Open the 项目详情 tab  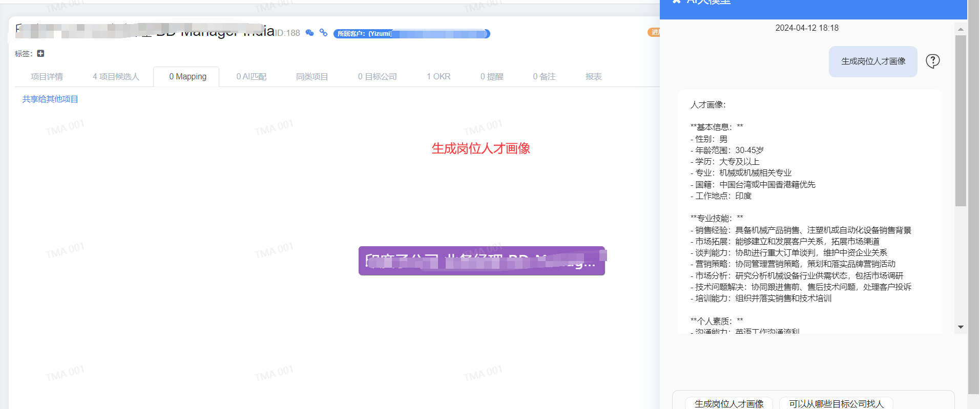tap(47, 77)
